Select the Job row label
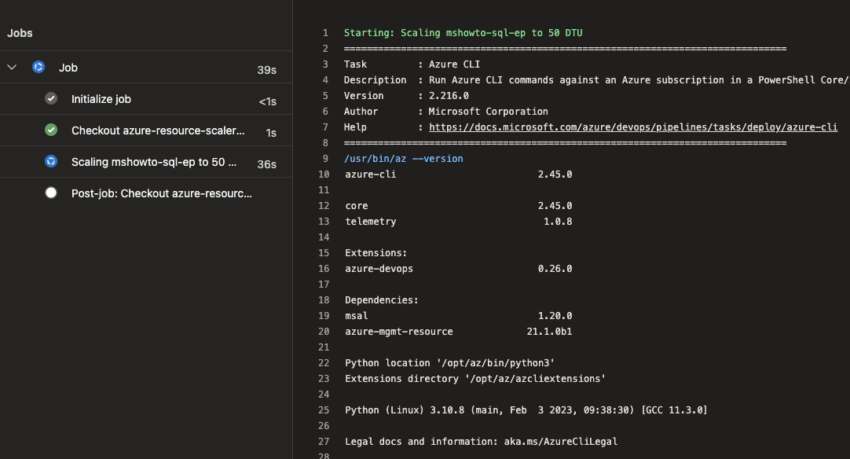Image resolution: width=850 pixels, height=459 pixels. [68, 68]
